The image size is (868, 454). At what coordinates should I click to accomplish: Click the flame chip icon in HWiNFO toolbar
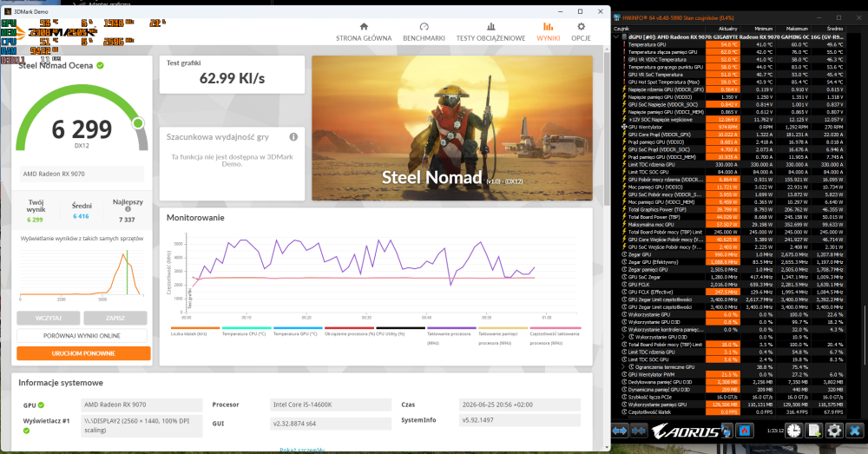pos(745,431)
